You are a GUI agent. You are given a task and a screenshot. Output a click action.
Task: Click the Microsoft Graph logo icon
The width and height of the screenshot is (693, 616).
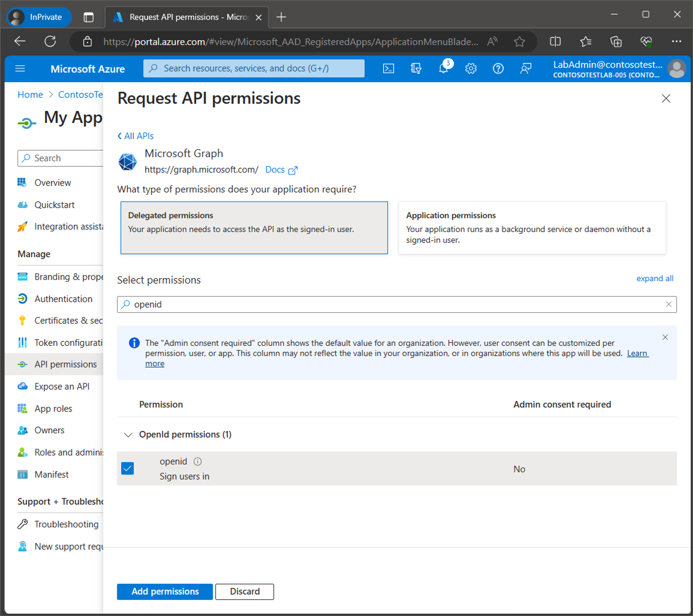point(127,162)
